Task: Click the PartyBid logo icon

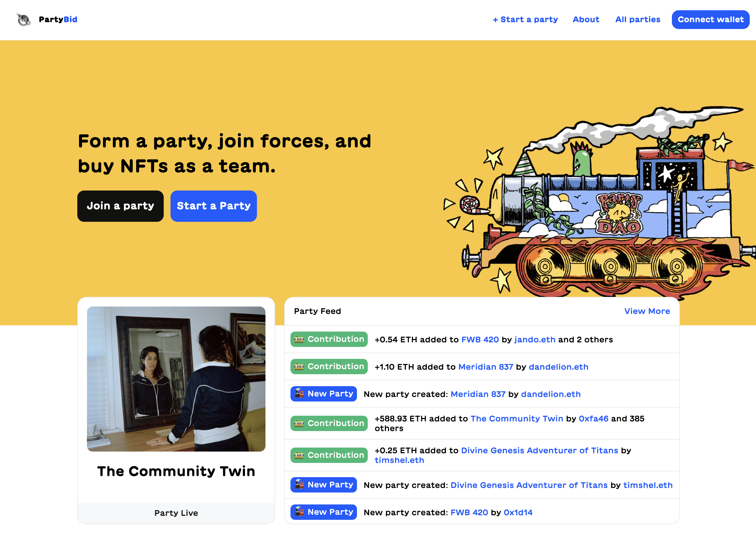Action: click(x=24, y=20)
